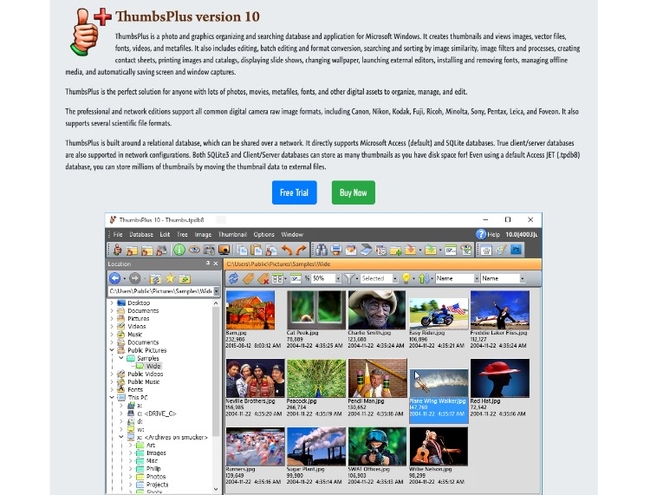
Task: Click the eye View icon in the toolbar
Action: tap(194, 250)
